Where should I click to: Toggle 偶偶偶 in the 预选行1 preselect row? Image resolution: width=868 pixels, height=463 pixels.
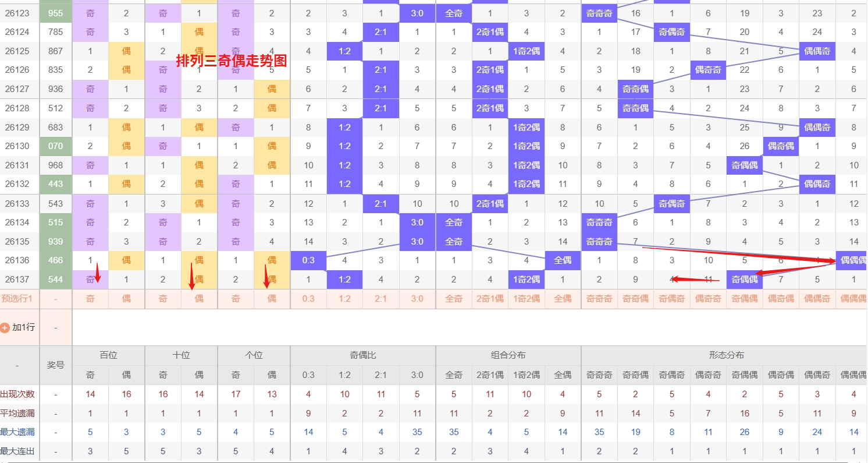coord(853,299)
